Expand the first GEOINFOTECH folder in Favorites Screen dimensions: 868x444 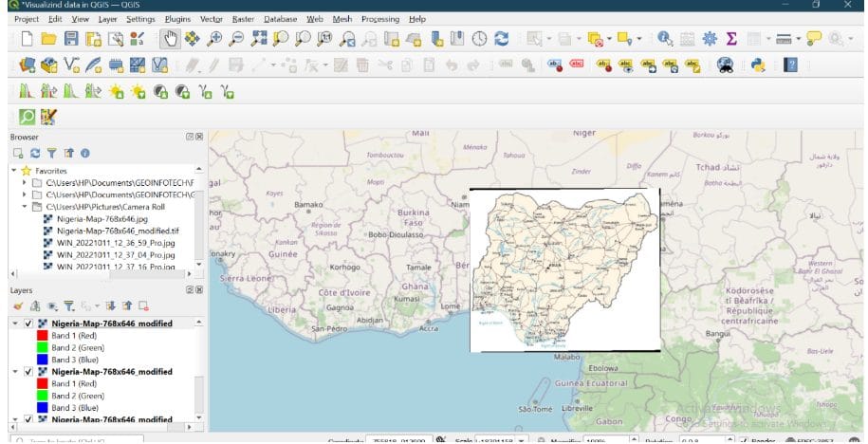click(25, 182)
